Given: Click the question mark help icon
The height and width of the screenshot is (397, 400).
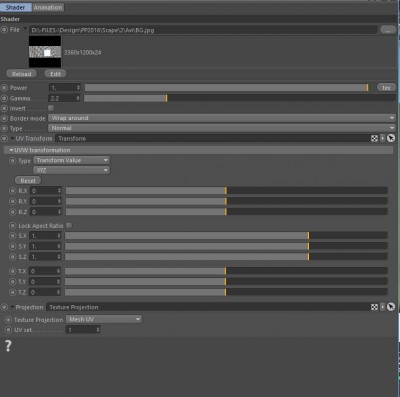Looking at the screenshot, I should click(8, 346).
